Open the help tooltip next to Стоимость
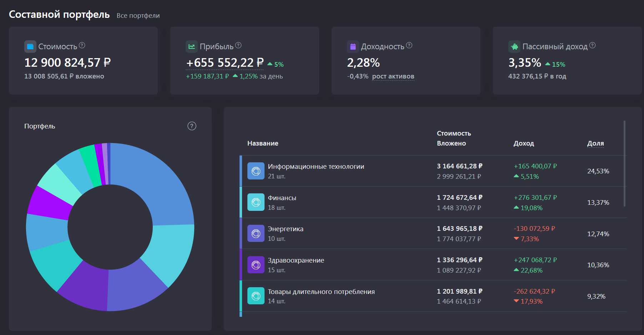 (x=82, y=45)
